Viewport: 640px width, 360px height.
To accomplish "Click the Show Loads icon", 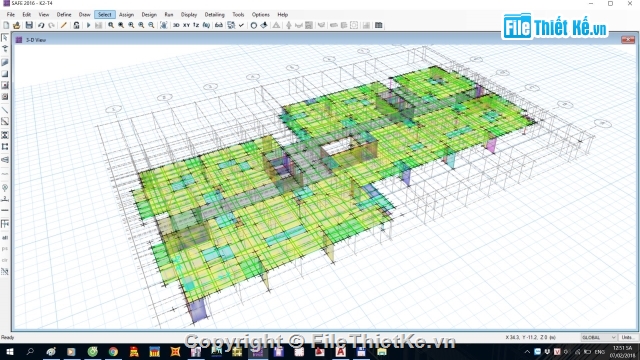I will [264, 25].
